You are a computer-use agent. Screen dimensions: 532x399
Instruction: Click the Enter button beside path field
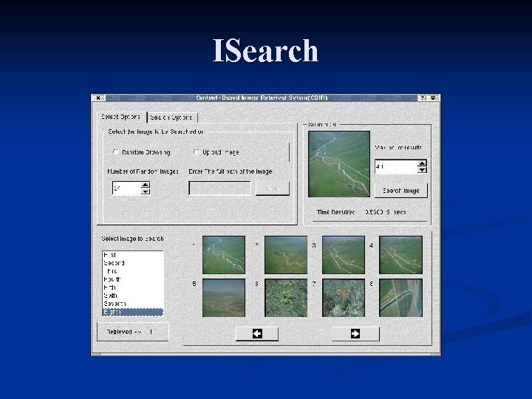tap(273, 188)
